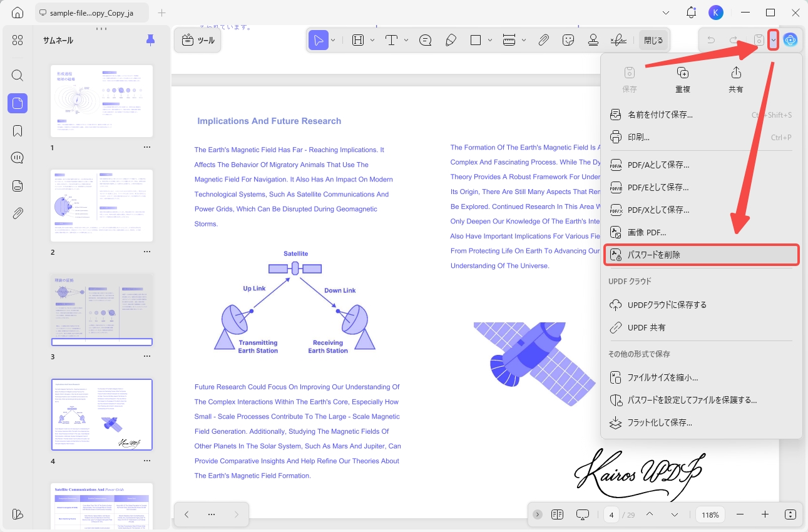Select page 2 thumbnail
808x532 pixels.
(102, 205)
